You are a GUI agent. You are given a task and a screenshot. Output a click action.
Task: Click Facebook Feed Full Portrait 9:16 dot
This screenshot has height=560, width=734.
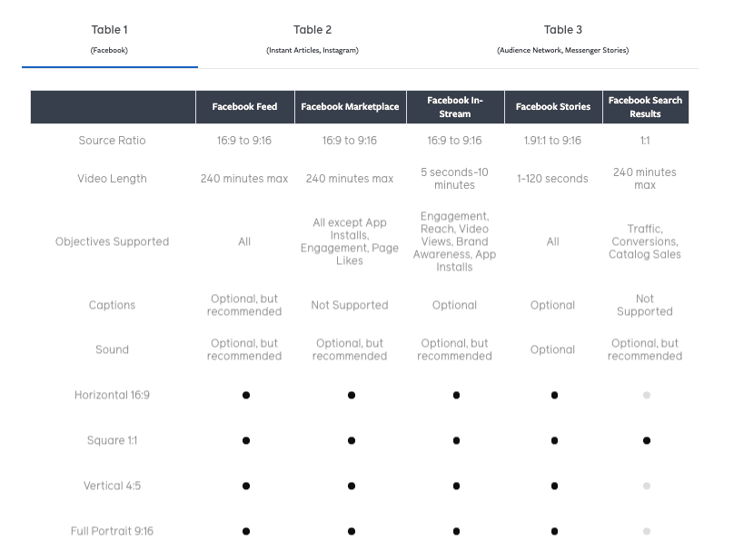coord(246,532)
